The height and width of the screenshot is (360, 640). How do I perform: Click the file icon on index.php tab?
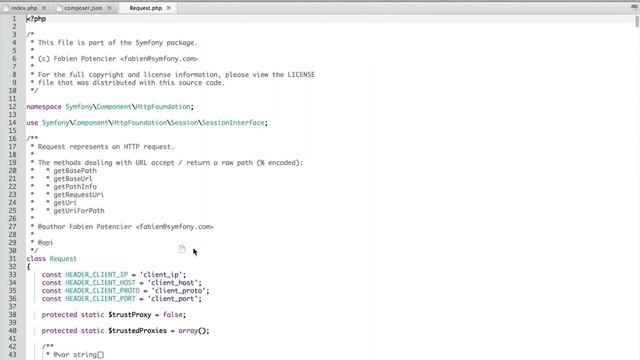(x=6, y=8)
